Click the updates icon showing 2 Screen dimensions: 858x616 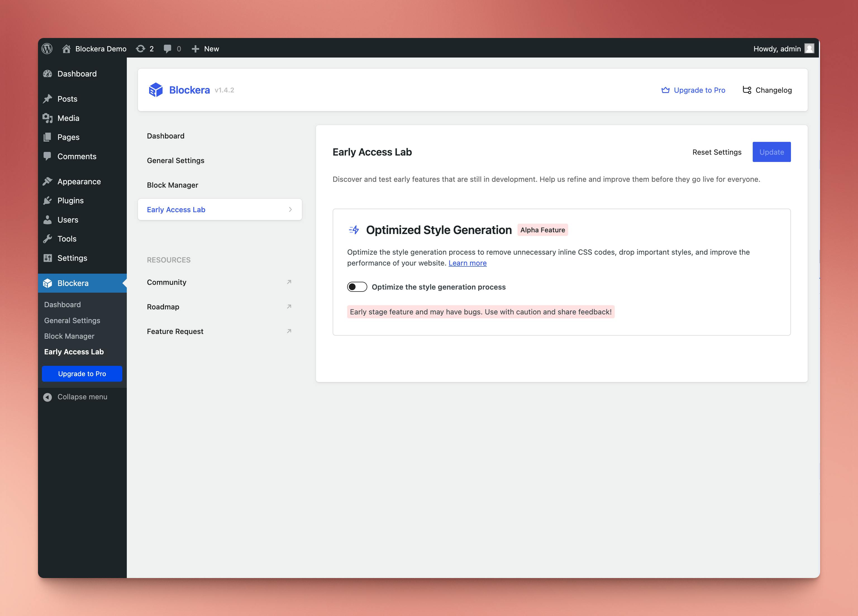click(x=140, y=49)
